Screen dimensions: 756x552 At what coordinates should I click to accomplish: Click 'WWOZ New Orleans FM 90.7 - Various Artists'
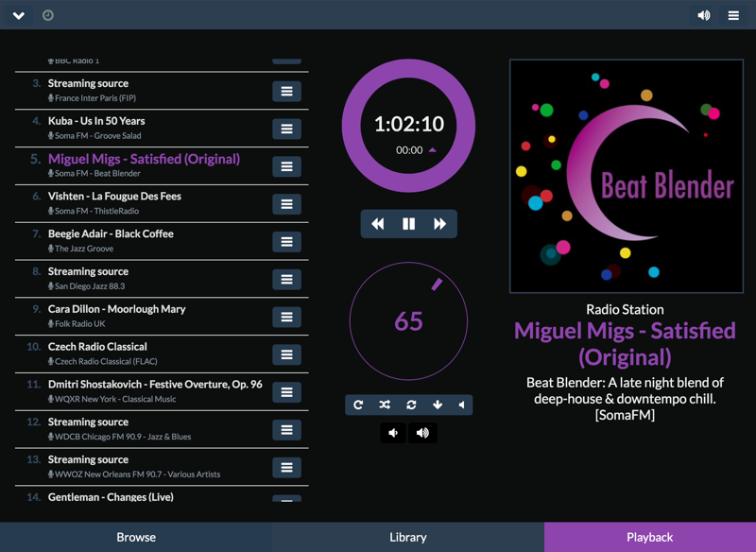point(137,474)
